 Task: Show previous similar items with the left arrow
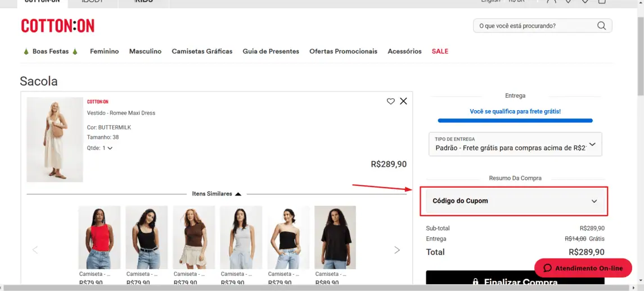pos(35,250)
